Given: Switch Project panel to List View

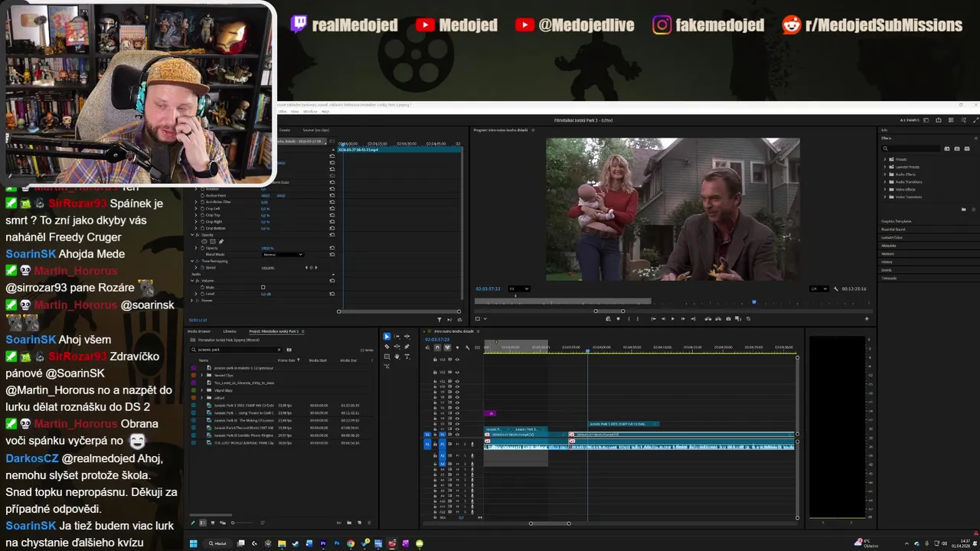Looking at the screenshot, I should tap(203, 523).
